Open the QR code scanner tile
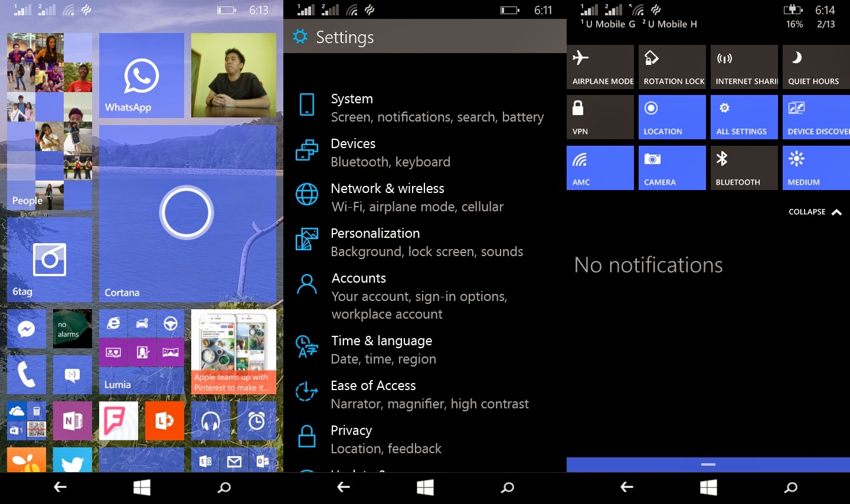Screen dimensions: 850x504 (37, 431)
